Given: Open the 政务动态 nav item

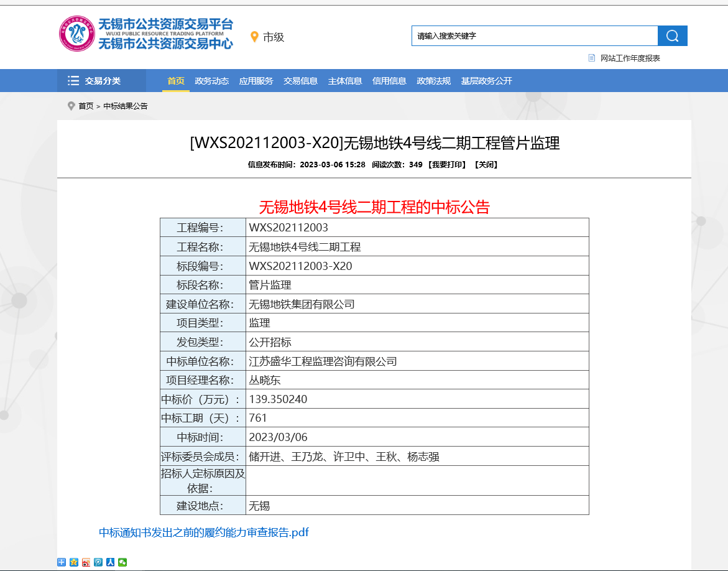Looking at the screenshot, I should [212, 81].
